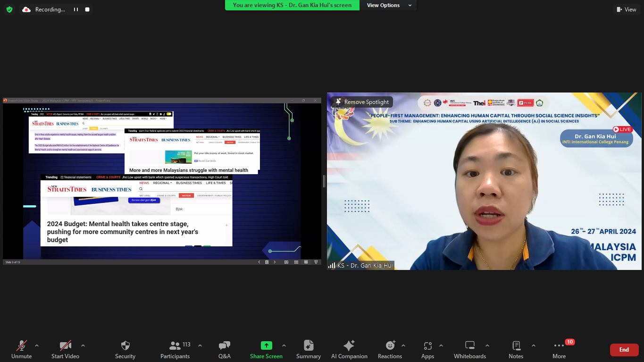
Task: Open slide navigator icon in slideshow bar
Action: pos(267,262)
